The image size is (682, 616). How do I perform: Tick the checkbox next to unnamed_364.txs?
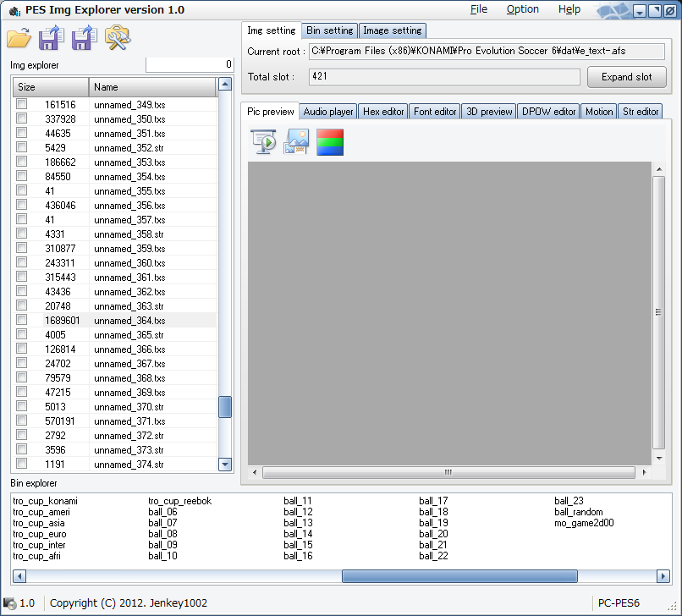(x=22, y=321)
